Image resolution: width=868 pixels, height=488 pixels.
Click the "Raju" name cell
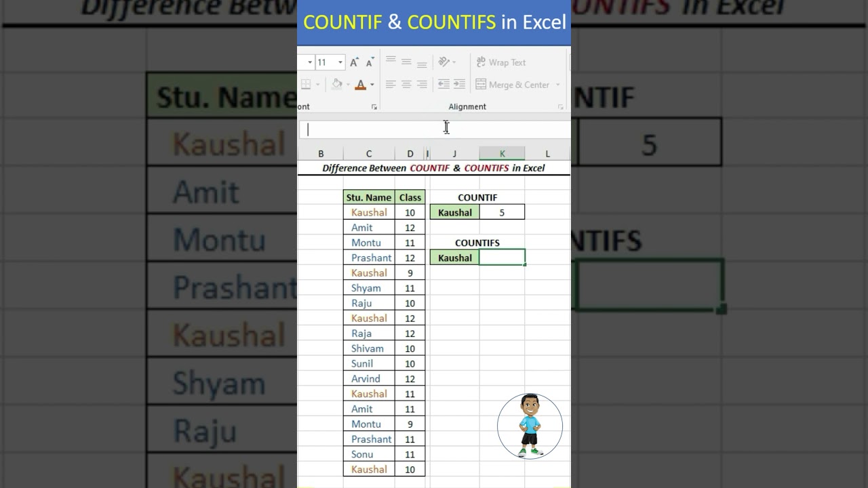click(369, 303)
